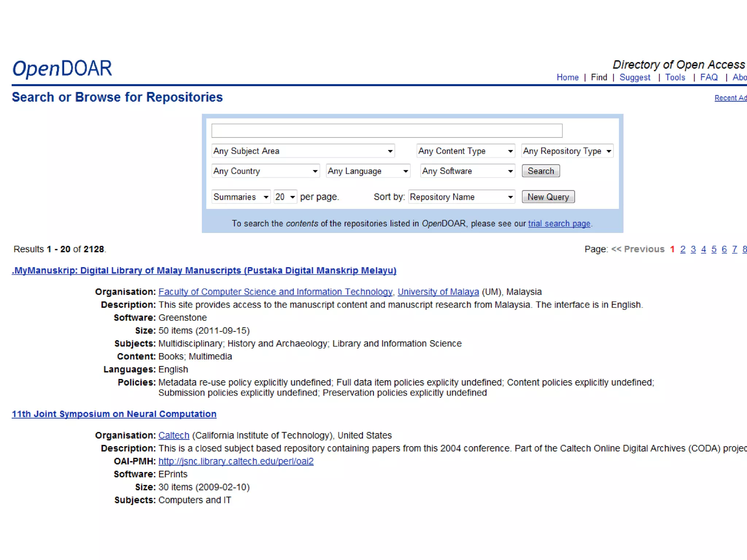Expand the Any Content Type dropdown

465,151
